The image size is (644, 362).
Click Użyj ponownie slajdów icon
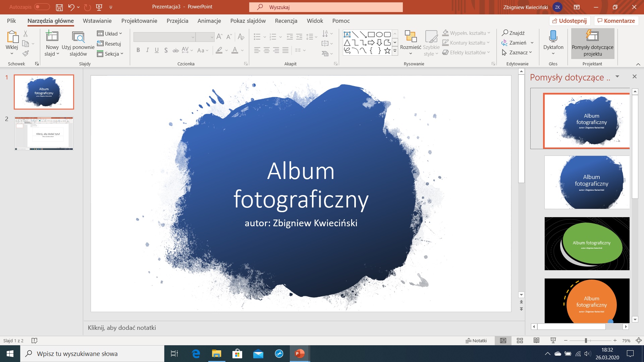coord(78,37)
